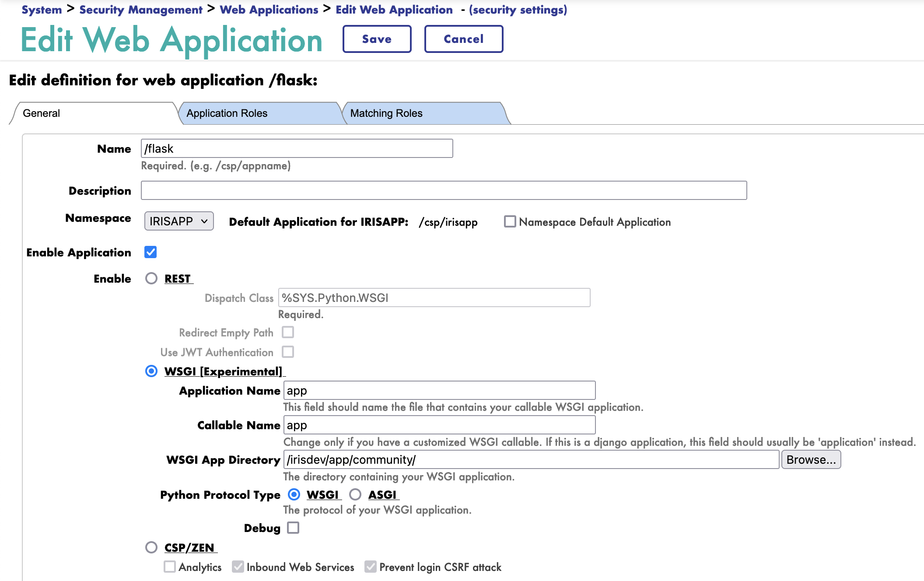The image size is (924, 581).
Task: Enable the Debug checkbox
Action: (293, 528)
